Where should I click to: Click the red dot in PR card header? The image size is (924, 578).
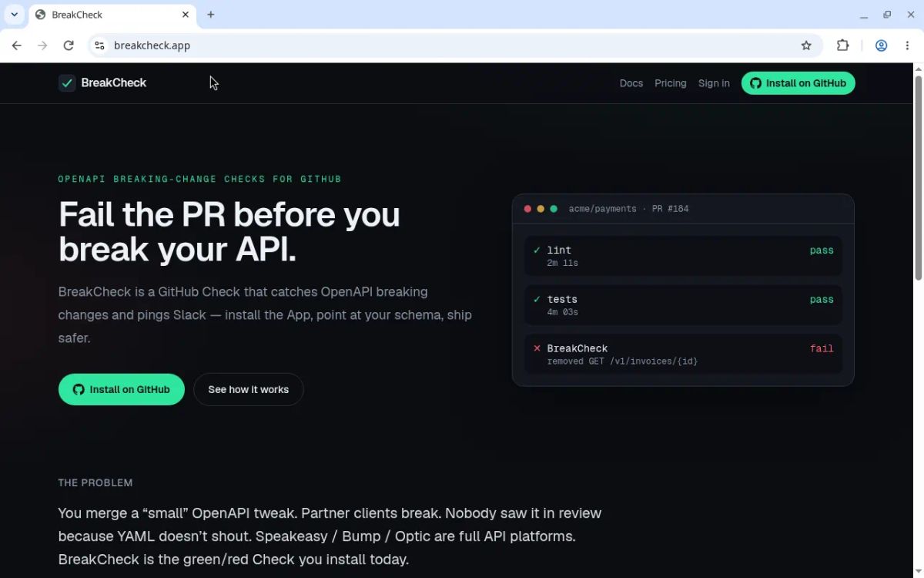tap(527, 209)
